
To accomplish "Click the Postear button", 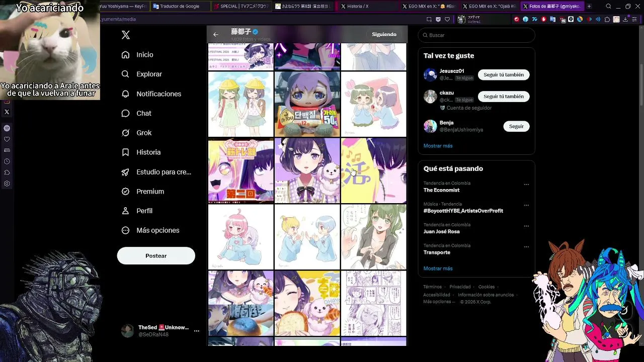I will pos(156,256).
